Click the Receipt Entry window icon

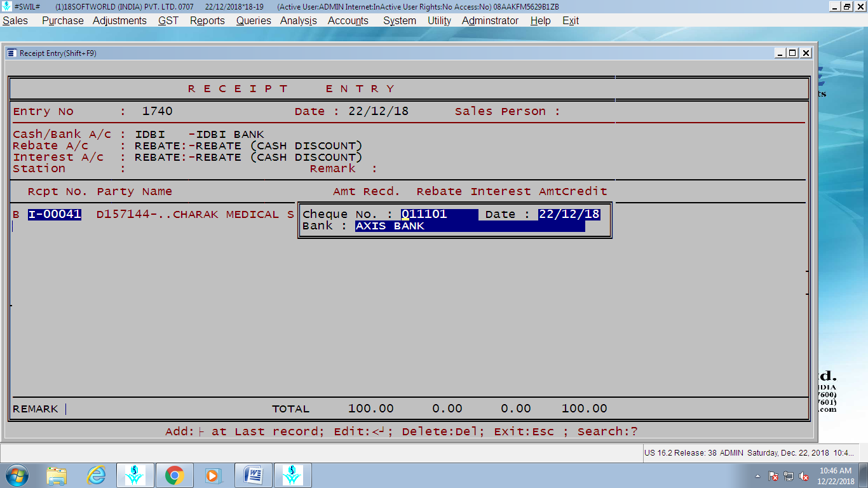(12, 53)
